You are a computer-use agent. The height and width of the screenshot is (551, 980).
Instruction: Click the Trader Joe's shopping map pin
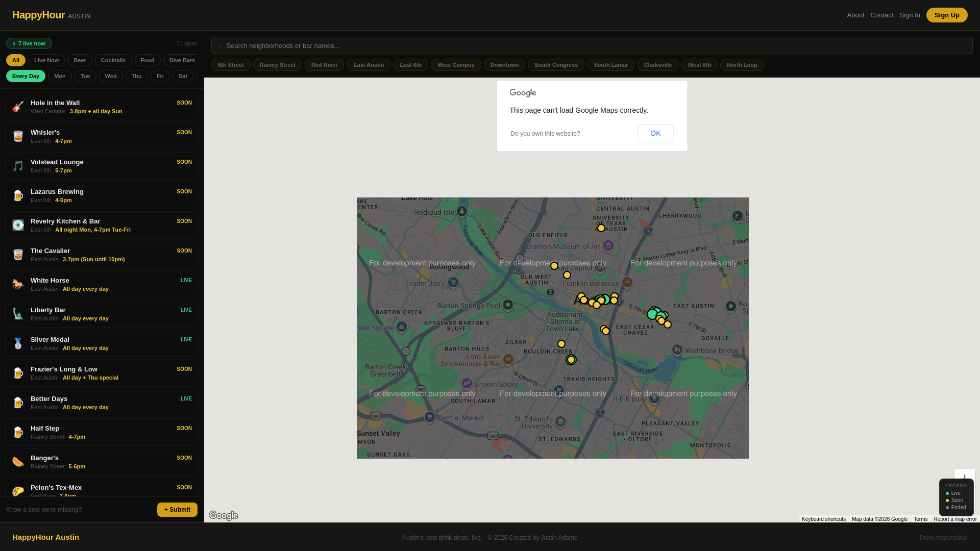click(453, 282)
